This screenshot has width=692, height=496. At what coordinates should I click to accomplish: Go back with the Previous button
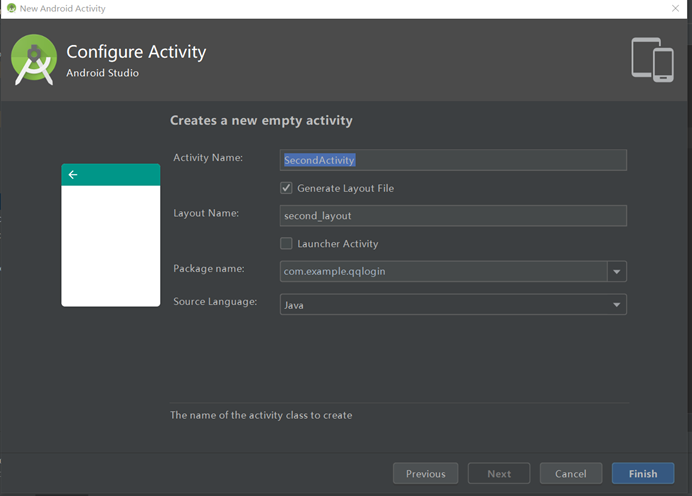pos(425,474)
